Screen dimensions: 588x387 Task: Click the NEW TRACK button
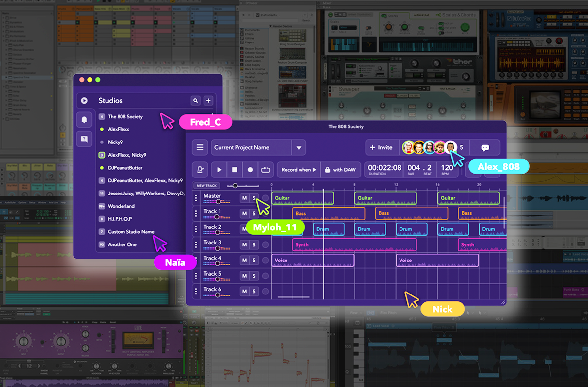[206, 186]
